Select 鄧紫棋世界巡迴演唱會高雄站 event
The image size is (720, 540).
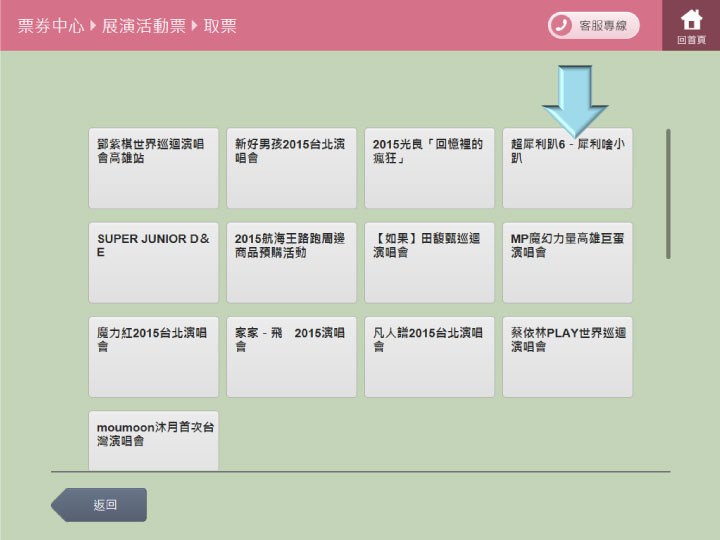click(153, 168)
